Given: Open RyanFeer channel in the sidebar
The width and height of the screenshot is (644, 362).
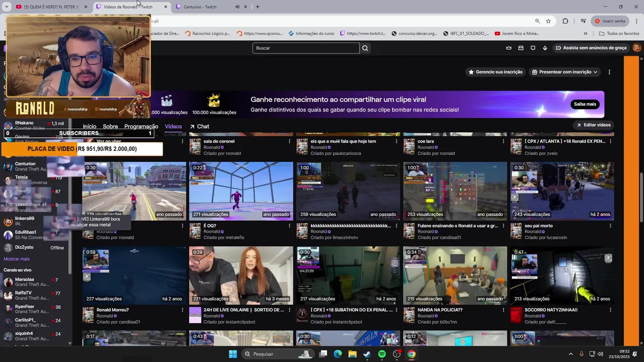Looking at the screenshot, I should coord(34,309).
